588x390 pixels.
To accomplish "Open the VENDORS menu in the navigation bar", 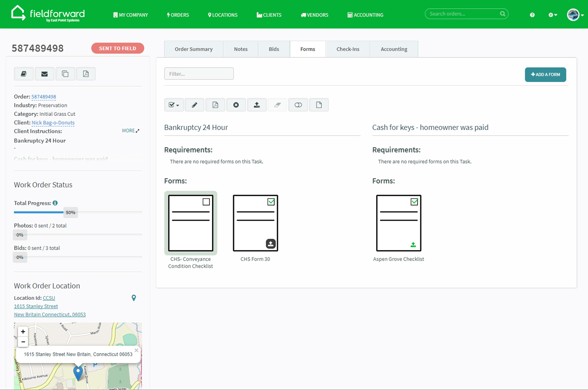I will 314,15.
